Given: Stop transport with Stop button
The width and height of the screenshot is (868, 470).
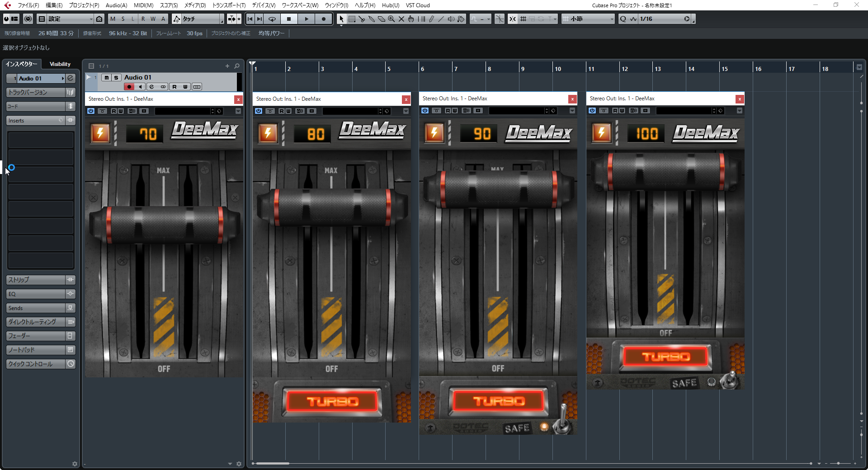Looking at the screenshot, I should 289,19.
